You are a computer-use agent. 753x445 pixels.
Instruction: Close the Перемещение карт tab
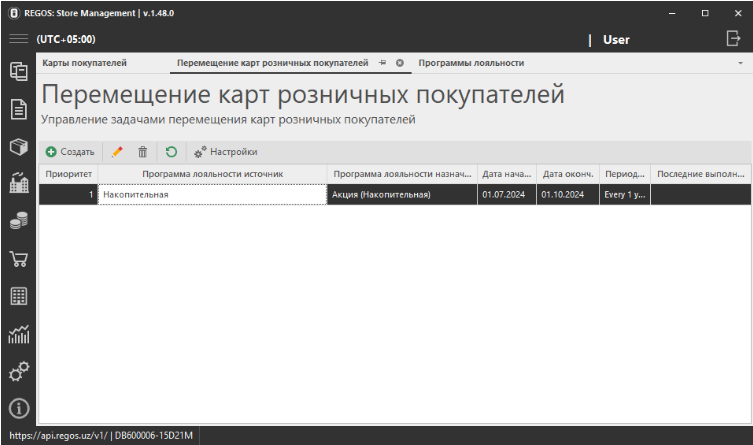coord(400,63)
